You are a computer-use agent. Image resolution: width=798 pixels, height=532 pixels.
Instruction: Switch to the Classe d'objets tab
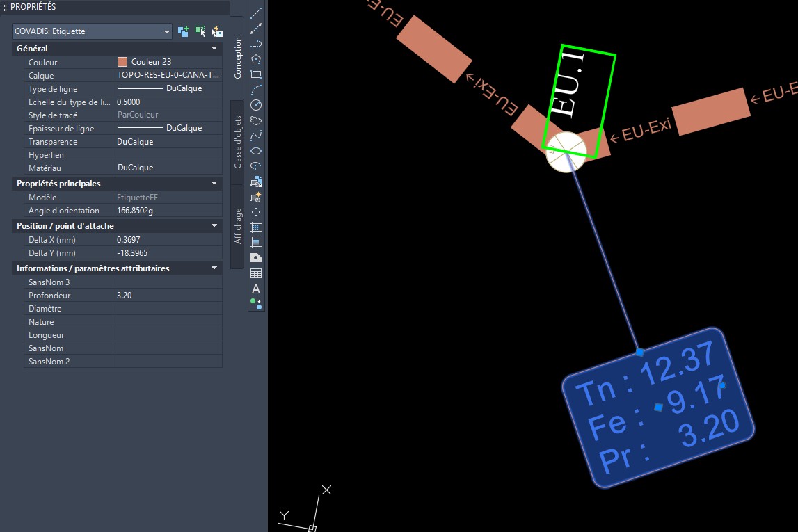[x=237, y=141]
